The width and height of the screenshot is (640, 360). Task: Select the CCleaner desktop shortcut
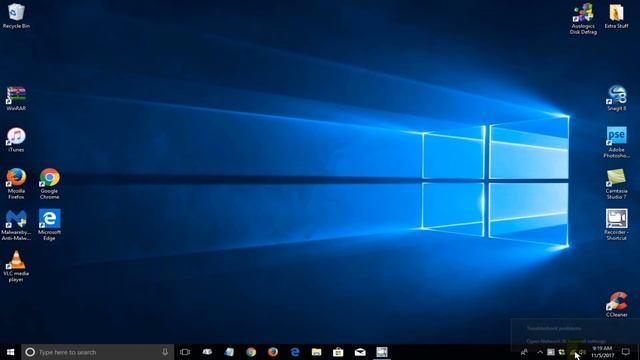pos(616,304)
